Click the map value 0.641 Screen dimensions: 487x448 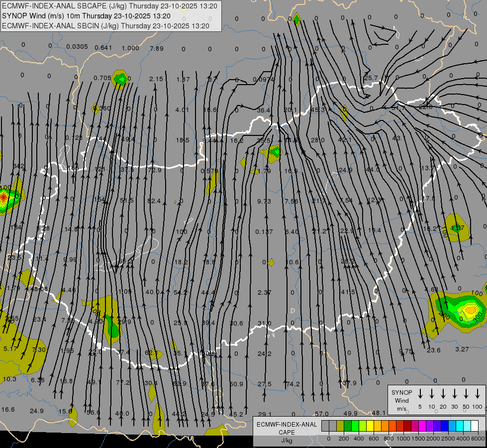pyautogui.click(x=103, y=48)
